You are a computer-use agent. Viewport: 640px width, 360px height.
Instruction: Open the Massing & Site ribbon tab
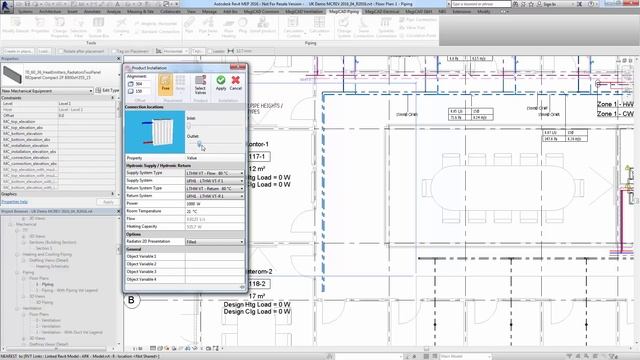tap(140, 11)
